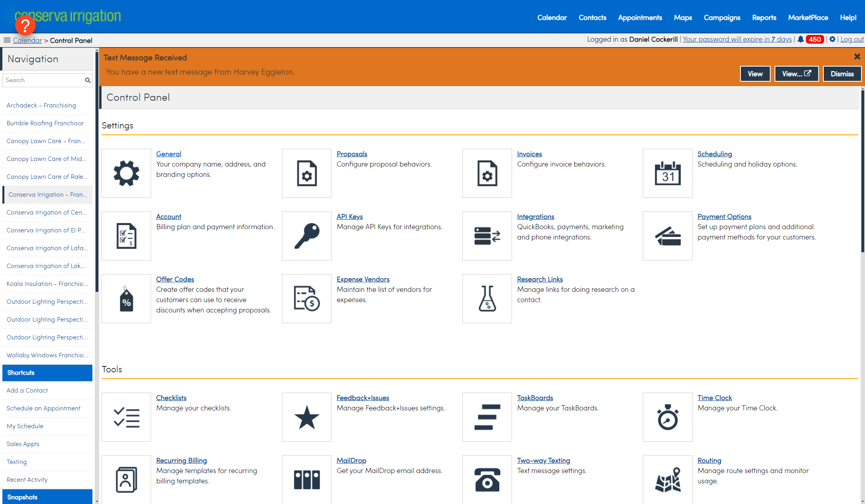Click the orange question mark help bubble
The width and height of the screenshot is (865, 504).
point(25,26)
